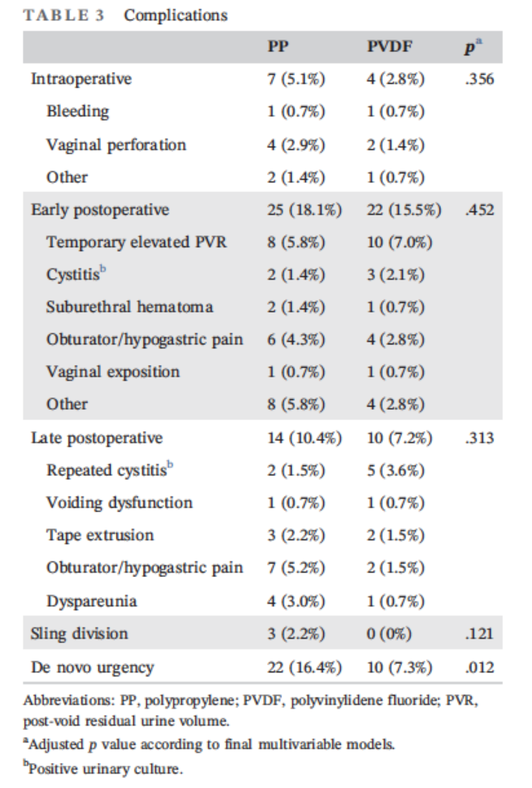Image resolution: width=532 pixels, height=788 pixels.
Task: Select the Dyspareunia row label
Action: pos(91,601)
